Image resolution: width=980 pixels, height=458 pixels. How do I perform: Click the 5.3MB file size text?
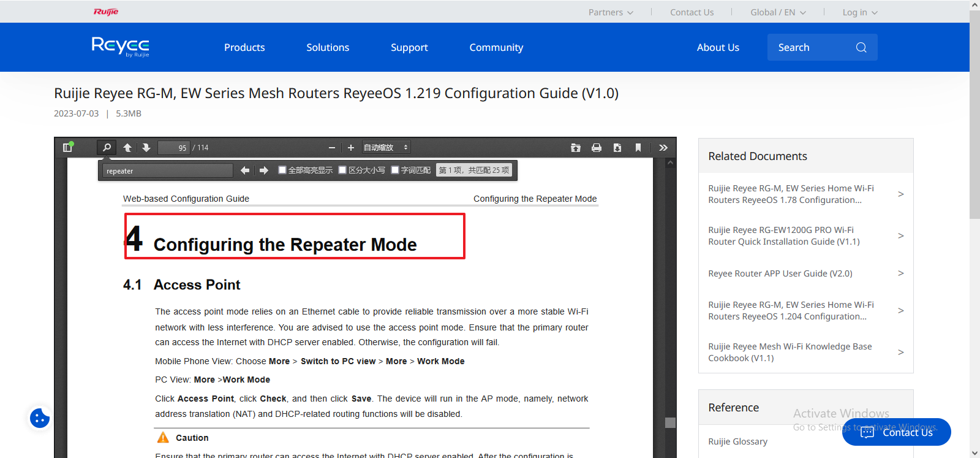(129, 113)
